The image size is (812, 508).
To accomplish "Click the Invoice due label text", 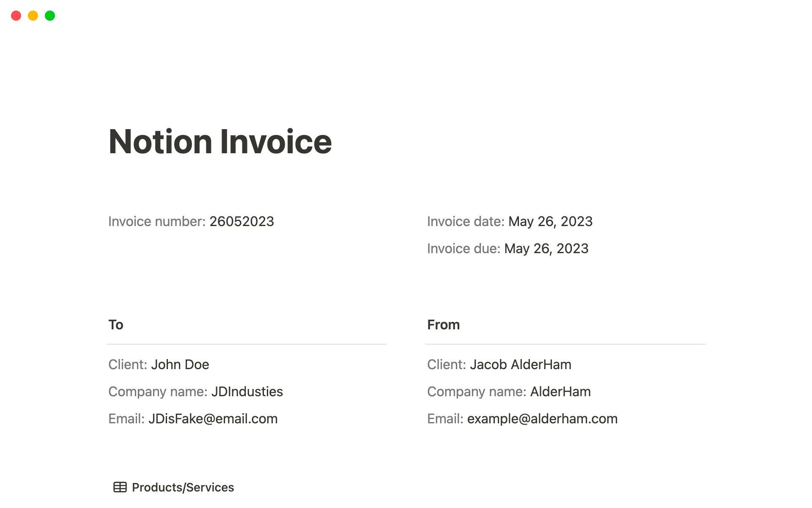I will (x=464, y=248).
